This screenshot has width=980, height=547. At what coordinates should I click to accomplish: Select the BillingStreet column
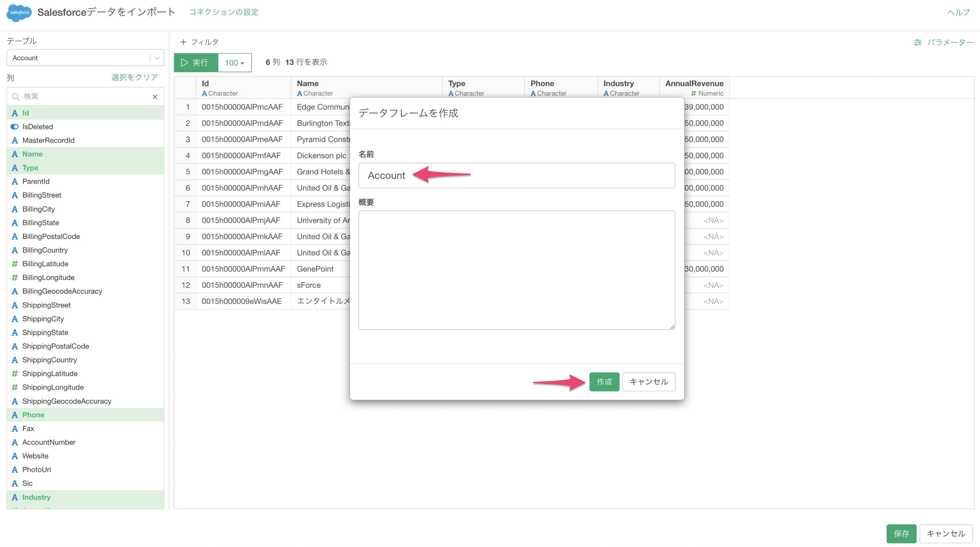(x=86, y=195)
